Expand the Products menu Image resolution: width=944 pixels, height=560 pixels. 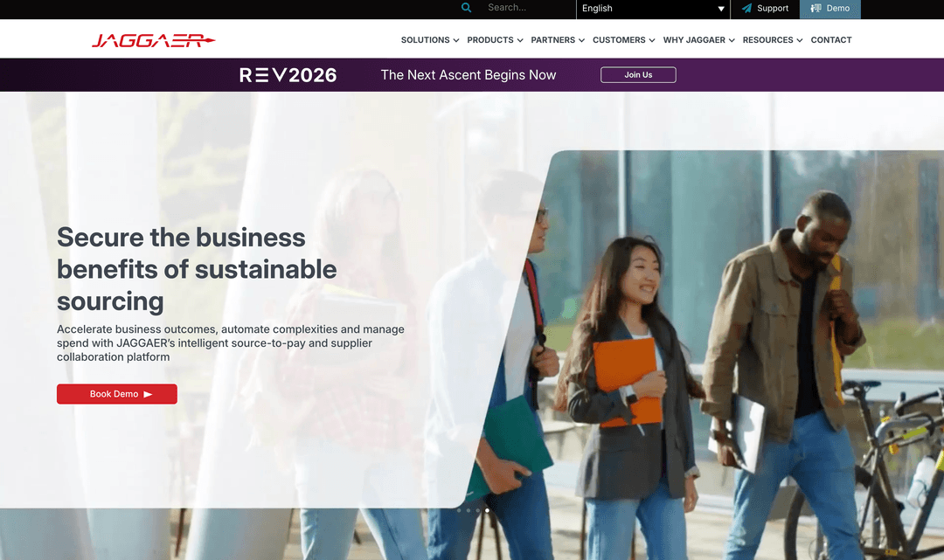click(495, 40)
